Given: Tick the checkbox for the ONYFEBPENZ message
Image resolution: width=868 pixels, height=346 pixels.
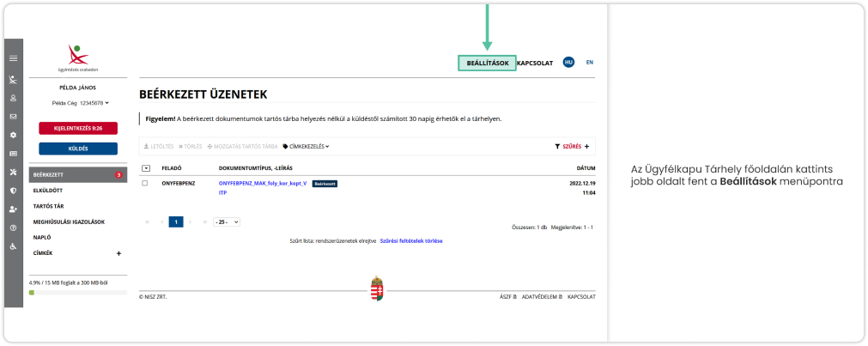Looking at the screenshot, I should 145,184.
